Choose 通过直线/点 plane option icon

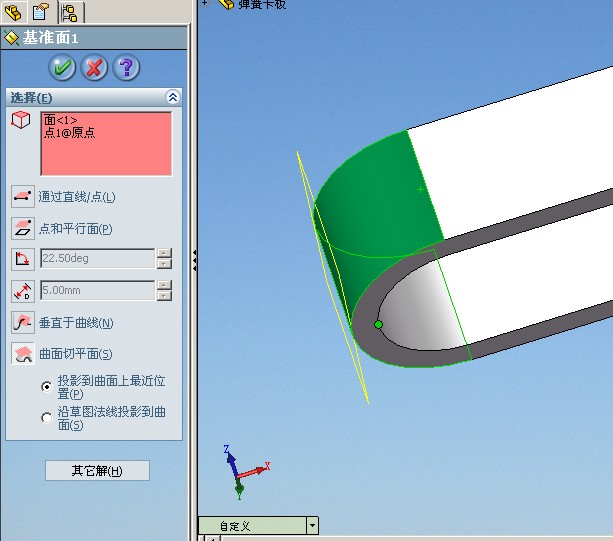23,197
